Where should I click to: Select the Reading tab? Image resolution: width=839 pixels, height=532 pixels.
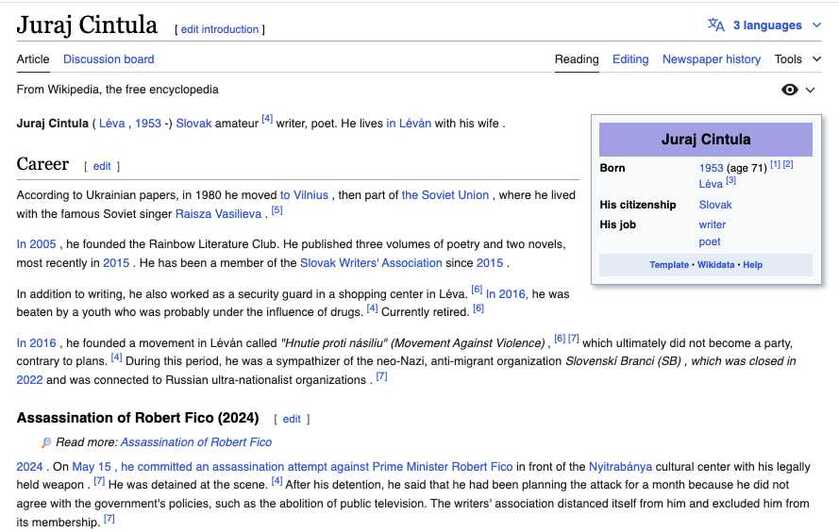(577, 59)
